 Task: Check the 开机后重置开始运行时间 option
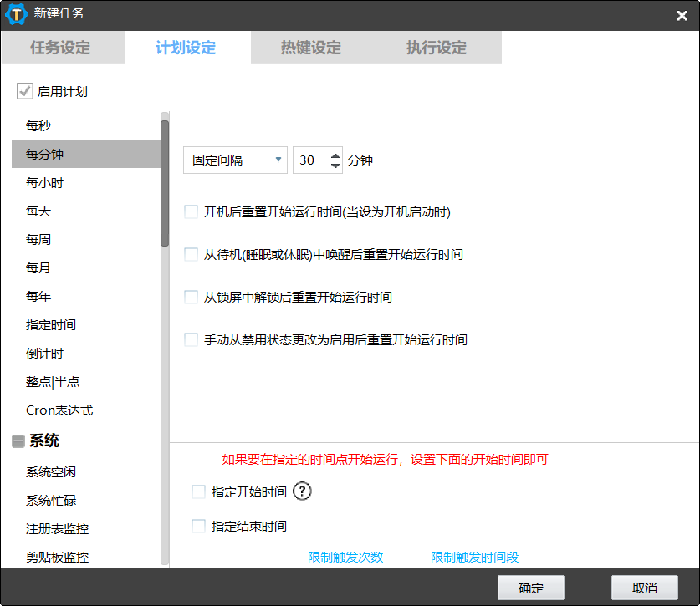click(190, 211)
